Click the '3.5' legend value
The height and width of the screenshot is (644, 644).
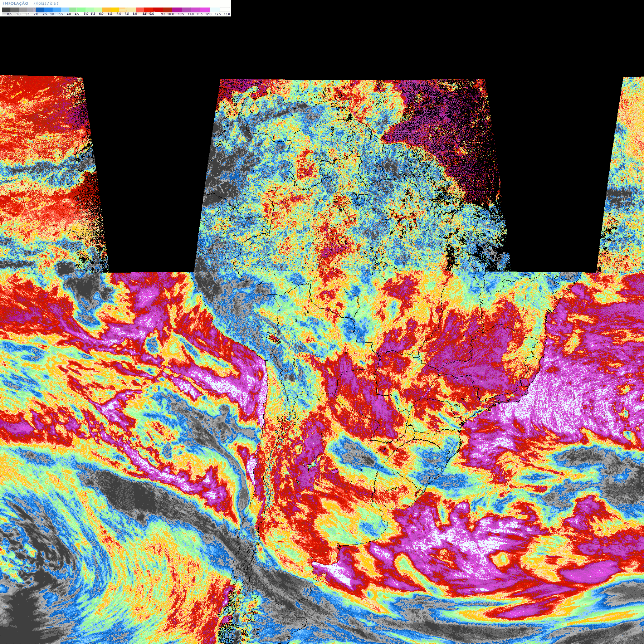[61, 14]
